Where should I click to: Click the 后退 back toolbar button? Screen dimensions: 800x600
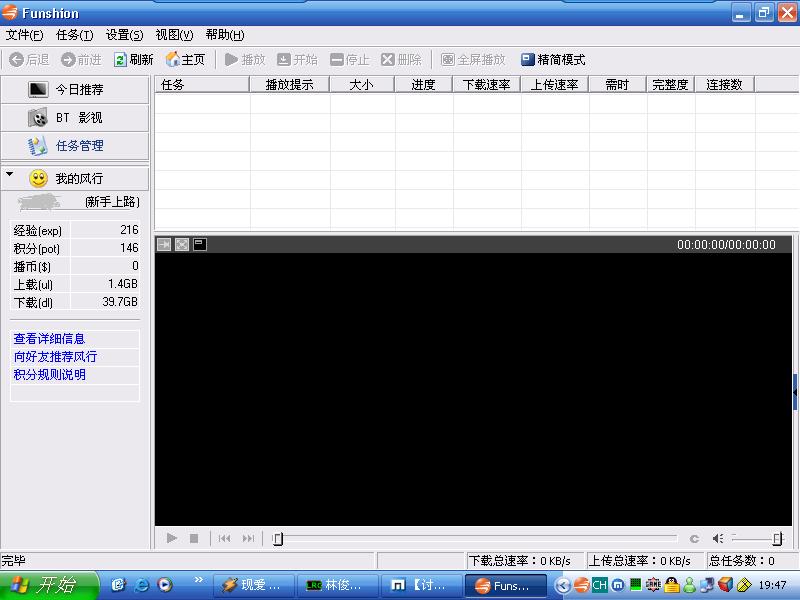coord(29,60)
